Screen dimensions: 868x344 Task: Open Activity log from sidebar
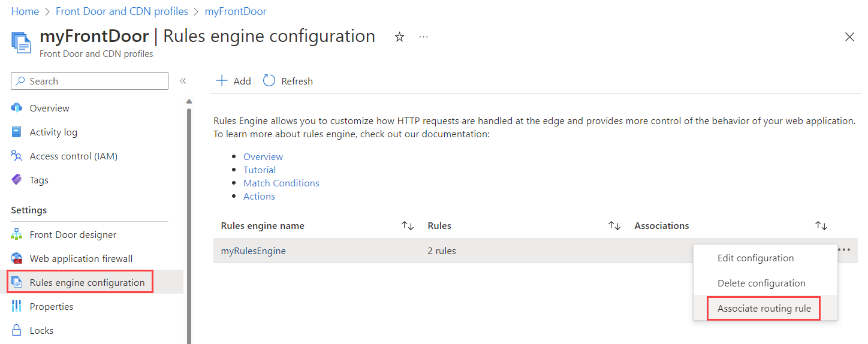point(53,132)
